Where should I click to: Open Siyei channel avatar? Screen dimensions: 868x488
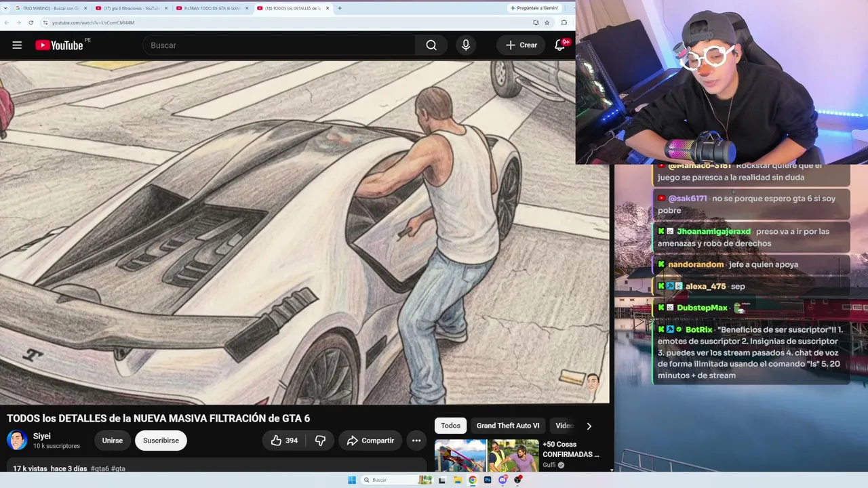click(17, 441)
